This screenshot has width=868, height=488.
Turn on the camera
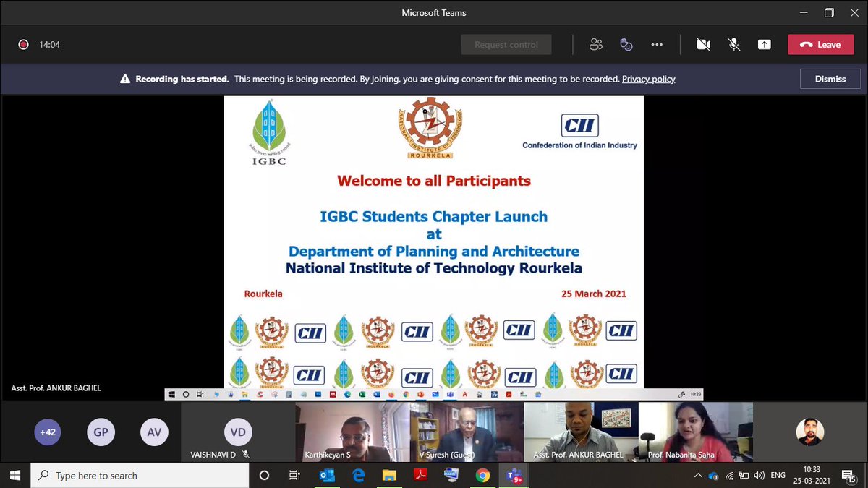coord(703,44)
